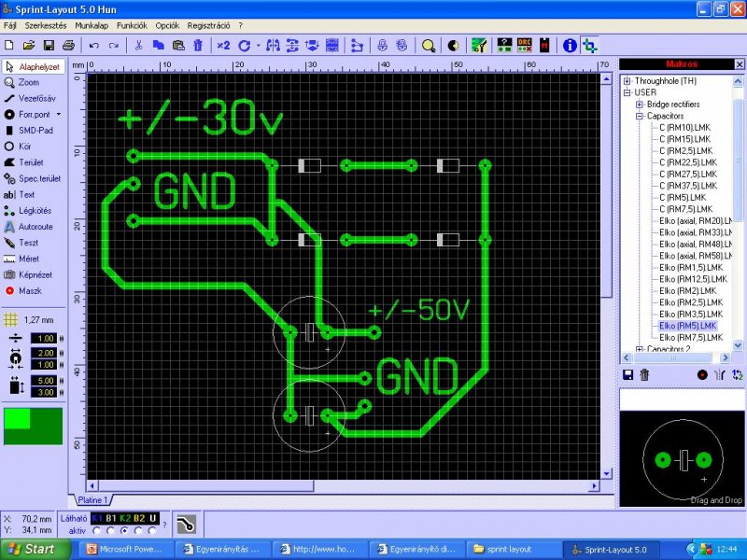
Task: Select the Autoroute tool
Action: 31,227
